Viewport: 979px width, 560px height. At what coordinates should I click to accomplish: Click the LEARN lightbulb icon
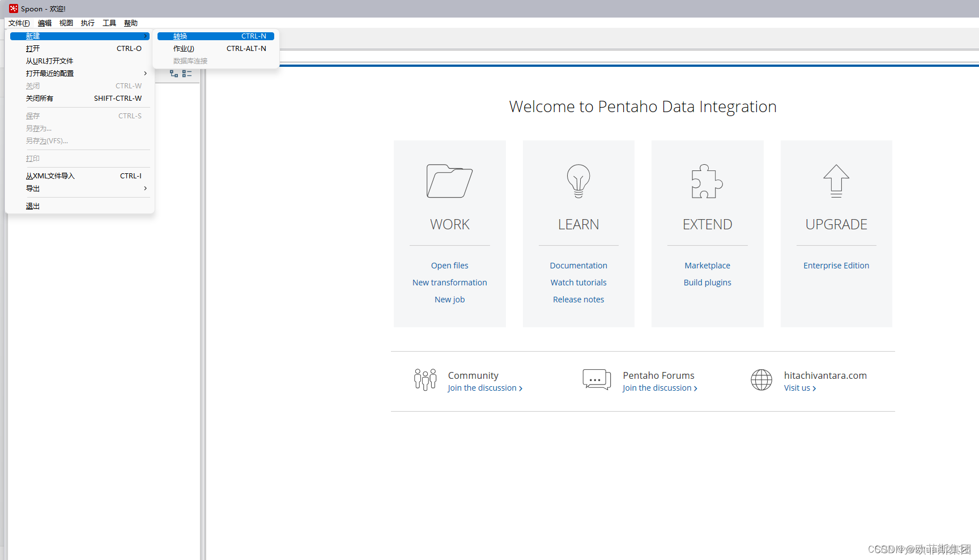[x=578, y=181]
